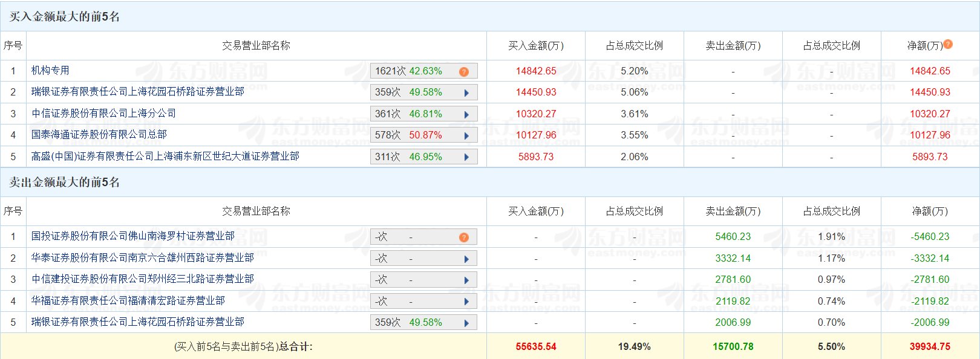980x359 pixels.
Task: Open 华福证券福清清宏路营业部 link
Action: coord(128,300)
